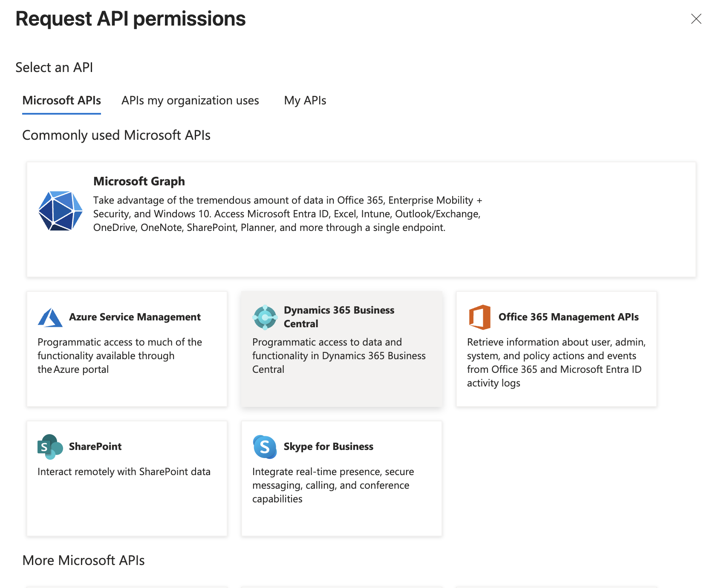This screenshot has height=588, width=727.
Task: Switch to the My APIs tab
Action: [x=305, y=101]
